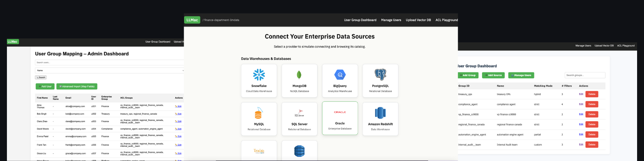This screenshot has width=644, height=161.
Task: Pick the PostgreSQL elephant icon
Action: (381, 74)
